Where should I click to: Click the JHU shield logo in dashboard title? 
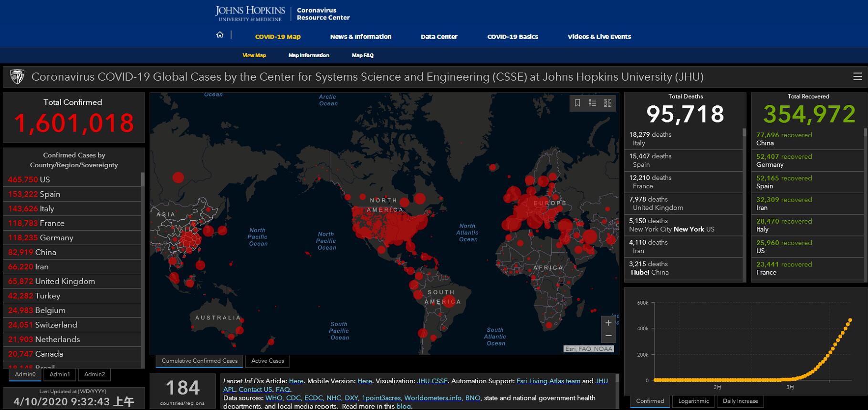17,77
